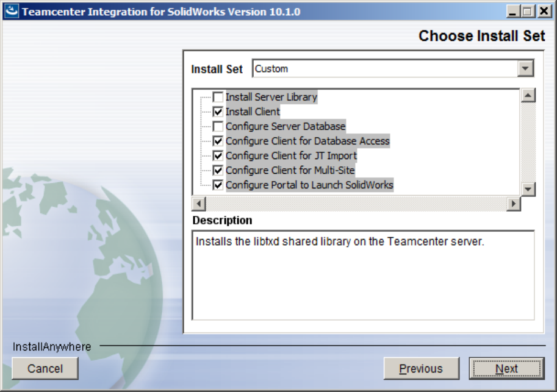Click the vertical scrollbar track of feature list
The width and height of the screenshot is (557, 392).
[x=528, y=142]
